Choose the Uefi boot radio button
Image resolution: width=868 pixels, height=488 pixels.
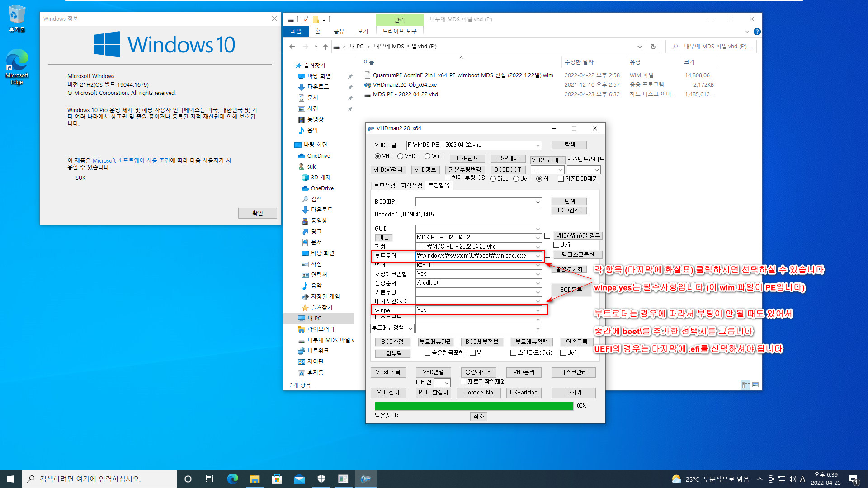click(x=516, y=179)
